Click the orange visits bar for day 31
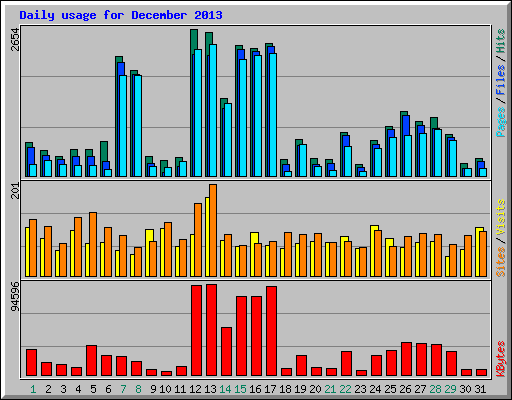The height and width of the screenshot is (400, 512). [x=483, y=254]
